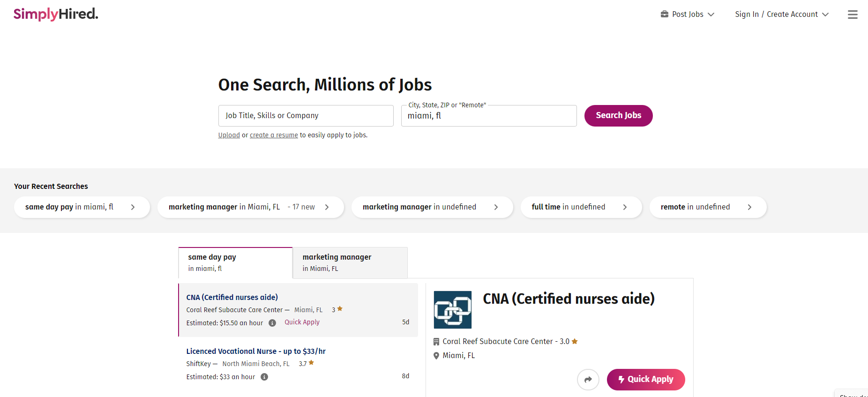Click Quick Apply on the CNA job

[645, 380]
